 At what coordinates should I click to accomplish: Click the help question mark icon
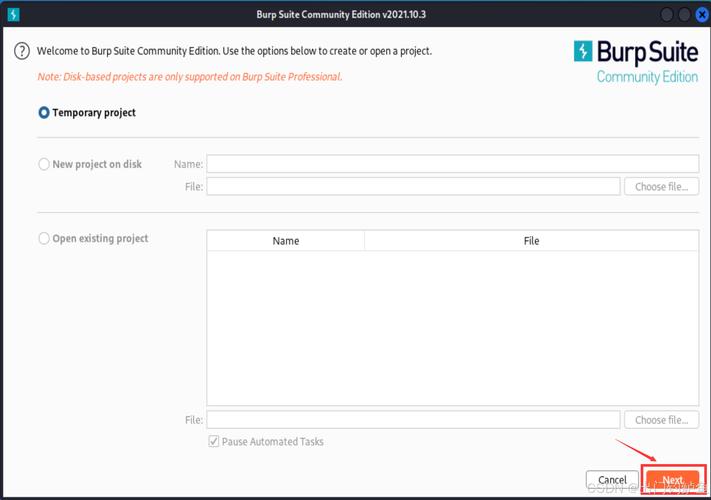tap(22, 51)
